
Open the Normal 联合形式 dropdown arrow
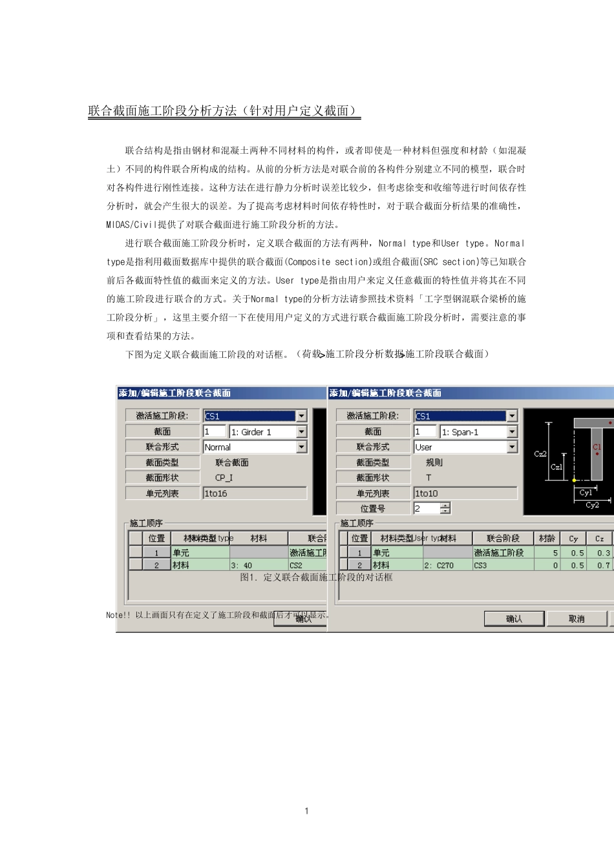pos(302,447)
